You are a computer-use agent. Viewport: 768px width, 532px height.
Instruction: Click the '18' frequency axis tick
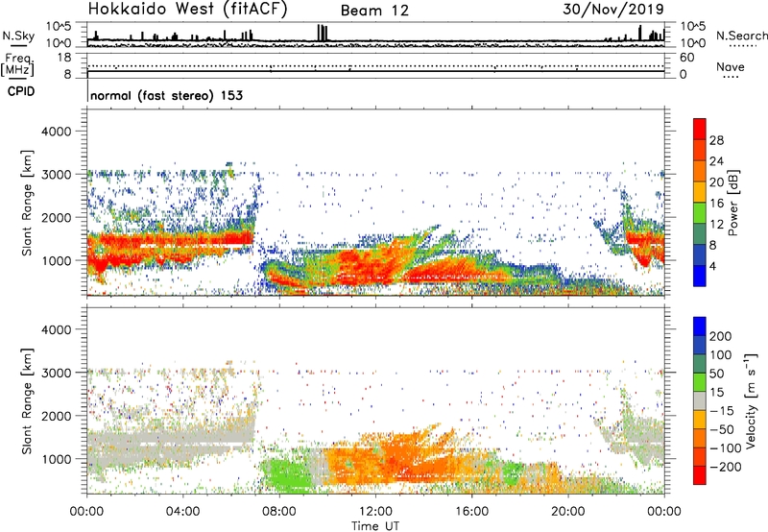tap(64, 58)
